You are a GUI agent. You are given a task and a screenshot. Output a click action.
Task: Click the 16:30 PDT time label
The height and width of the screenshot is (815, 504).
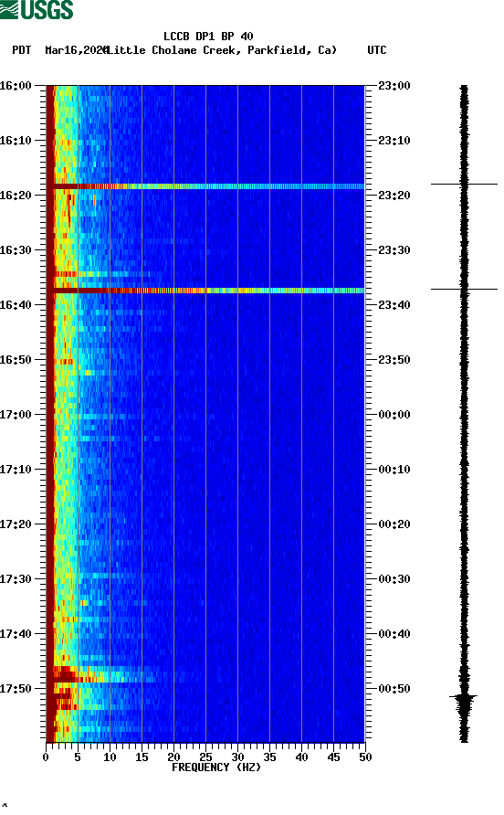pyautogui.click(x=16, y=250)
